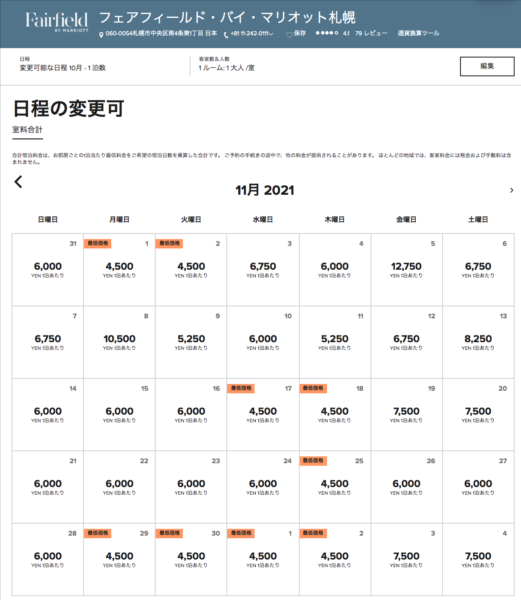Screen dimensions: 521x600
Task: Click the 編集 edit button
Action: pyautogui.click(x=487, y=66)
